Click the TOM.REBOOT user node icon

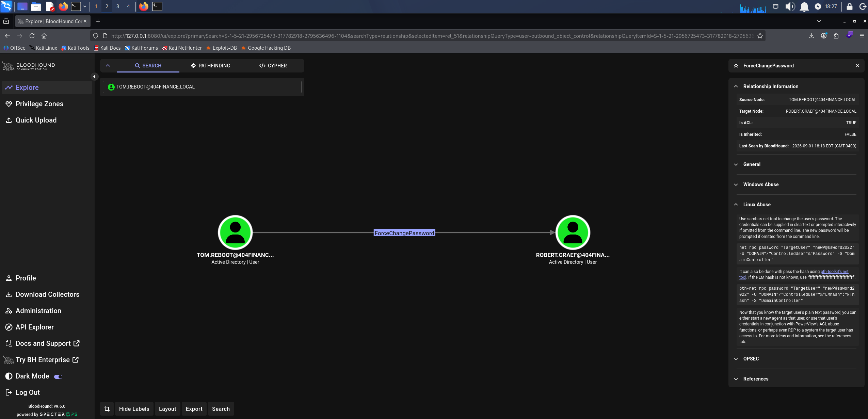click(x=235, y=232)
